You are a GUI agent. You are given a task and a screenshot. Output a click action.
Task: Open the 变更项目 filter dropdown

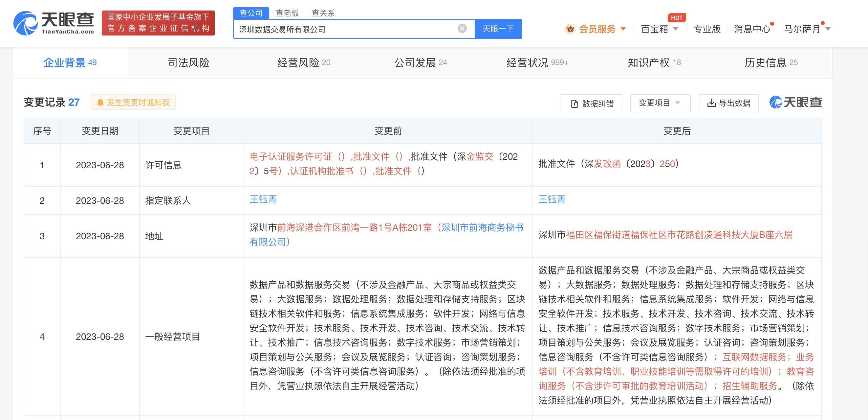click(660, 103)
